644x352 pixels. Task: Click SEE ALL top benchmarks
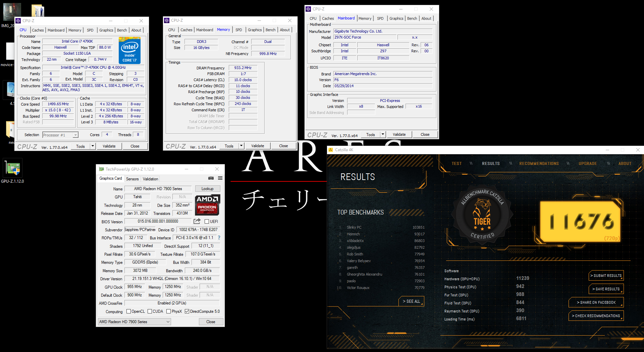coord(411,301)
